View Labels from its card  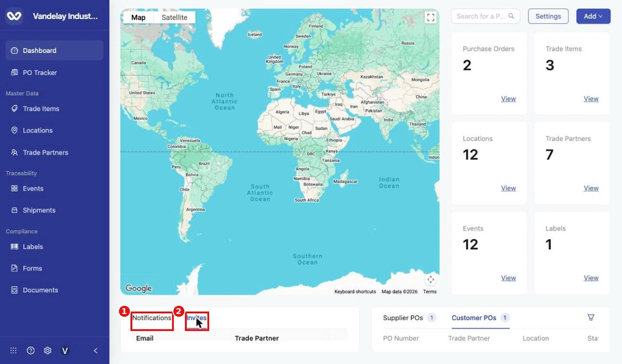tap(591, 278)
